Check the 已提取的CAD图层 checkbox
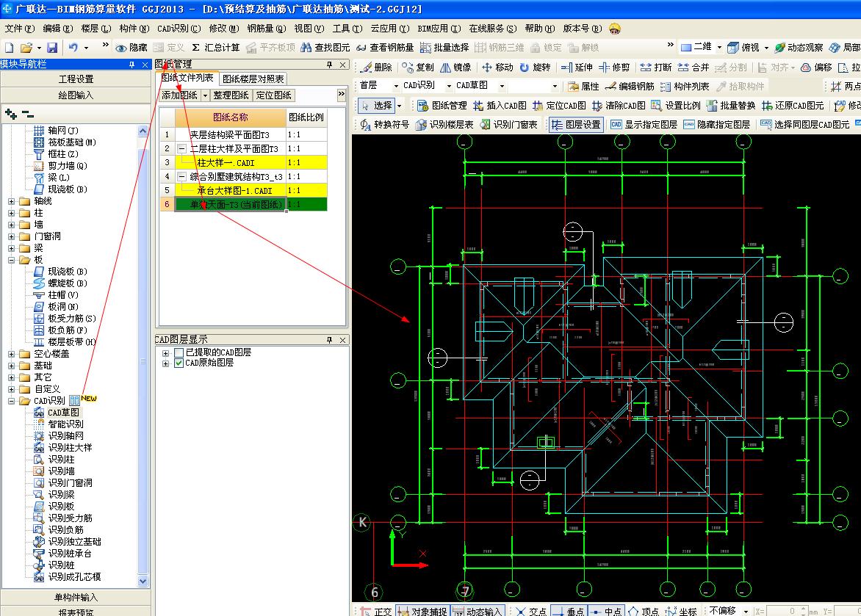This screenshot has height=616, width=861. pos(179,352)
